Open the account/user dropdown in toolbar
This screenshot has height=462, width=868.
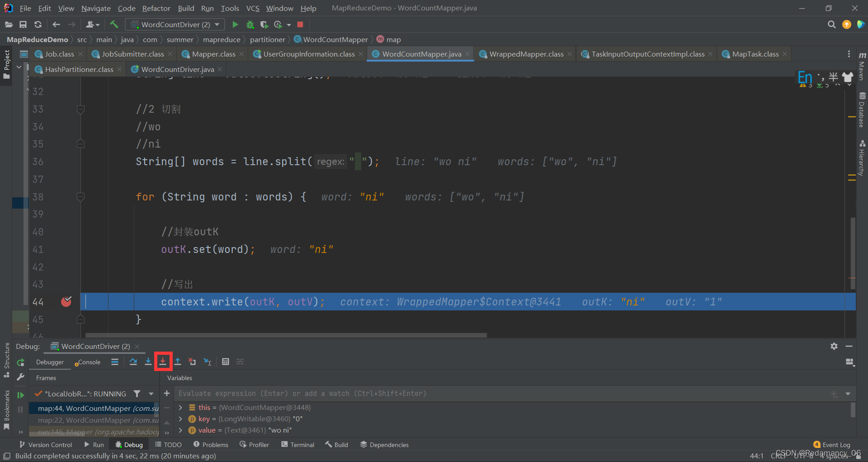click(93, 24)
